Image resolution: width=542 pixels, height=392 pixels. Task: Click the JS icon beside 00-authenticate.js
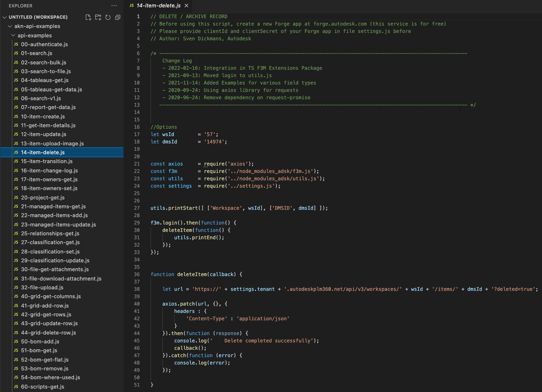click(16, 44)
